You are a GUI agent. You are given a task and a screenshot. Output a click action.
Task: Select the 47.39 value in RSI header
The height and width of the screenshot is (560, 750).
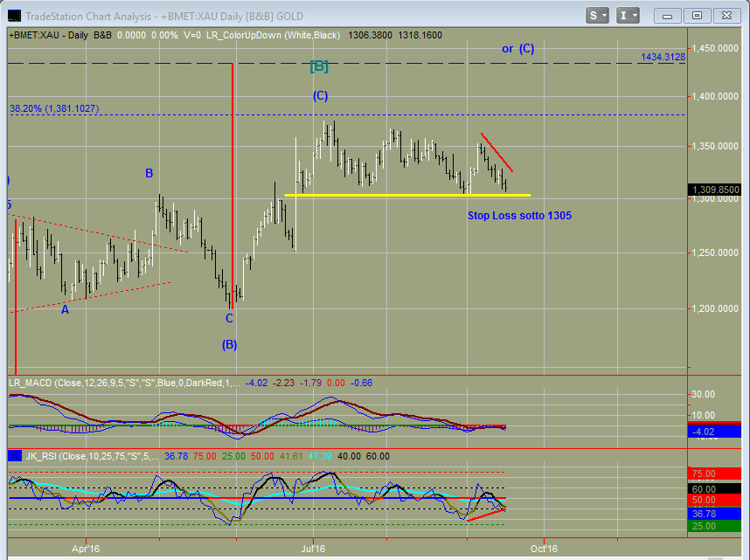[x=320, y=456]
